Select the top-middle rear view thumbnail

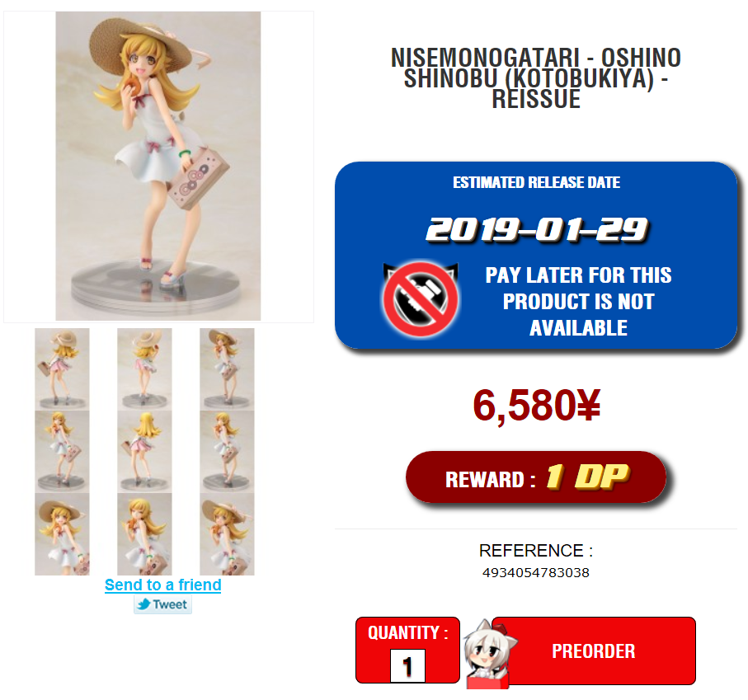pos(144,369)
